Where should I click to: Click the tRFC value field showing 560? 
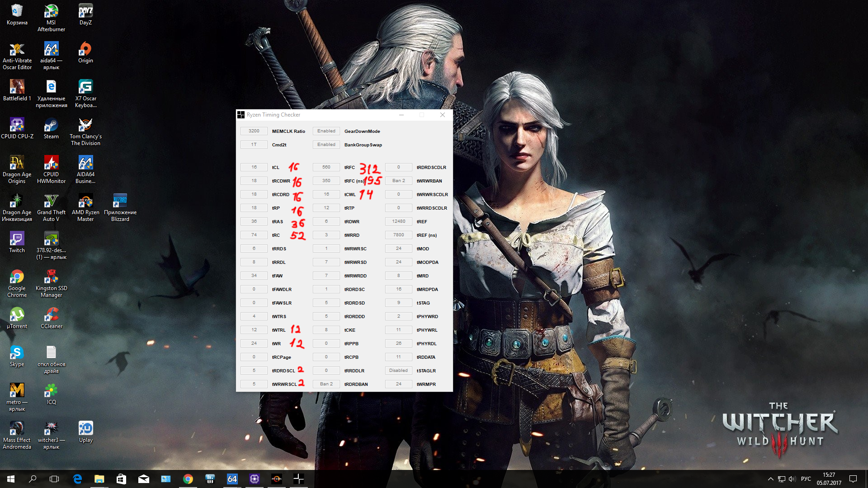[x=326, y=167]
